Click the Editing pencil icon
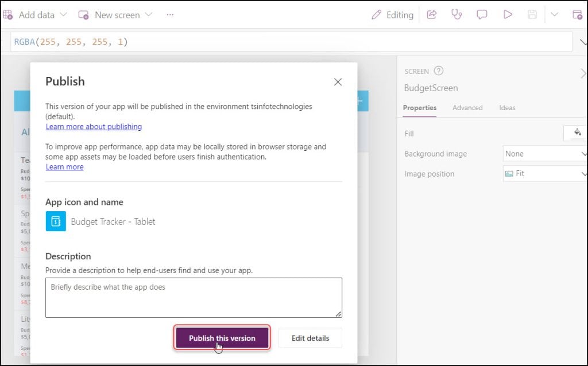Viewport: 588px width, 366px height. tap(376, 15)
